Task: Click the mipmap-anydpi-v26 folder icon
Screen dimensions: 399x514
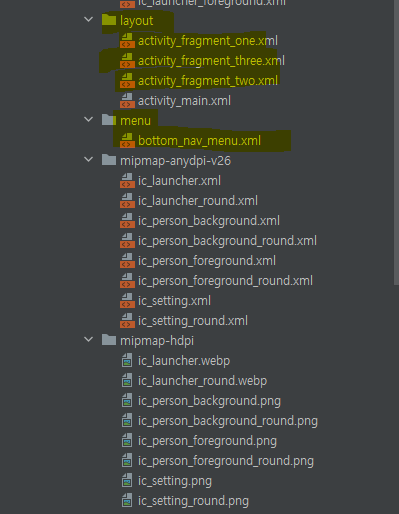Action: (x=109, y=160)
